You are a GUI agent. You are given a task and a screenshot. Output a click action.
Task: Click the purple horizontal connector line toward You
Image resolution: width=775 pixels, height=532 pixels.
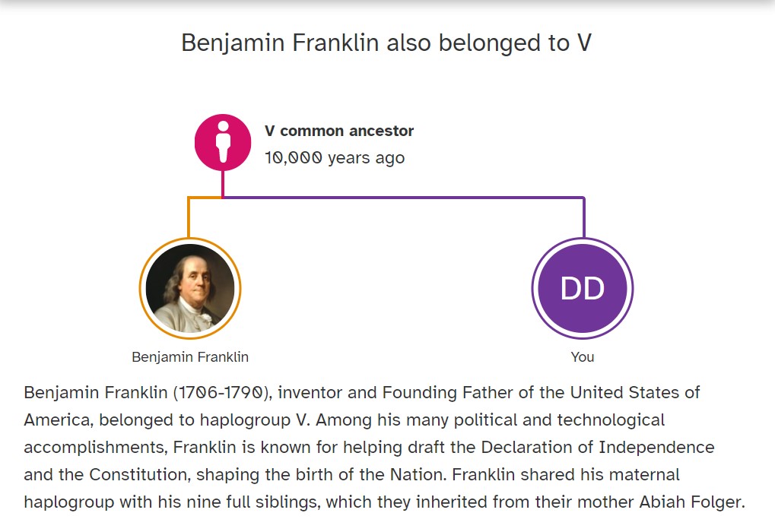[403, 198]
